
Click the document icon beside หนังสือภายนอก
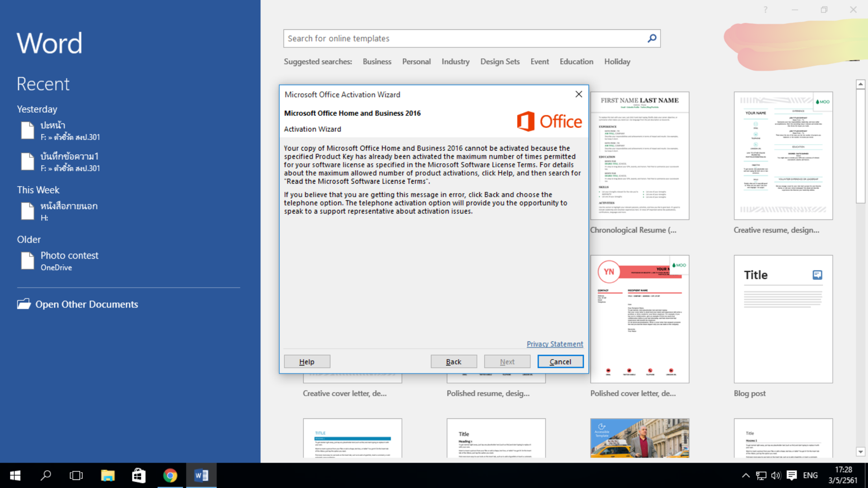(x=28, y=211)
